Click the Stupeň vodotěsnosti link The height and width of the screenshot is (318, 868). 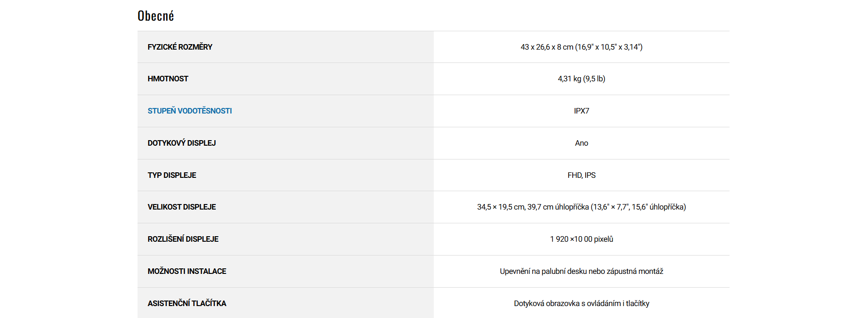coord(190,111)
